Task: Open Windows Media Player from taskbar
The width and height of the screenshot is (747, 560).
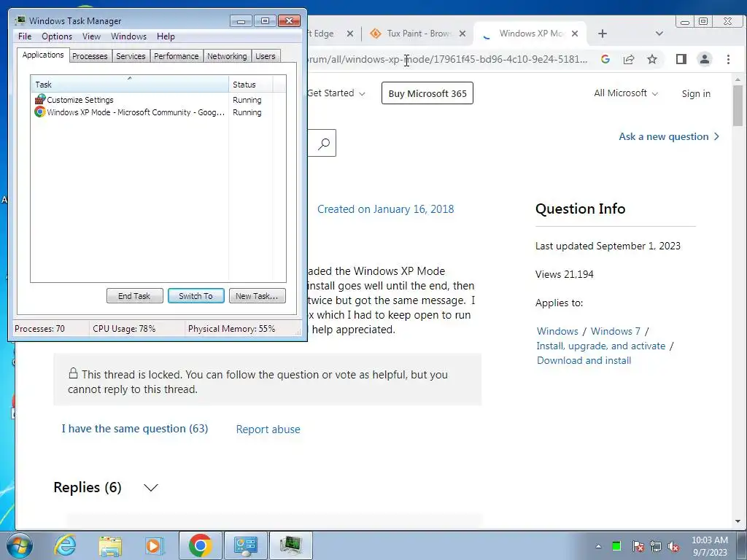Action: [154, 545]
